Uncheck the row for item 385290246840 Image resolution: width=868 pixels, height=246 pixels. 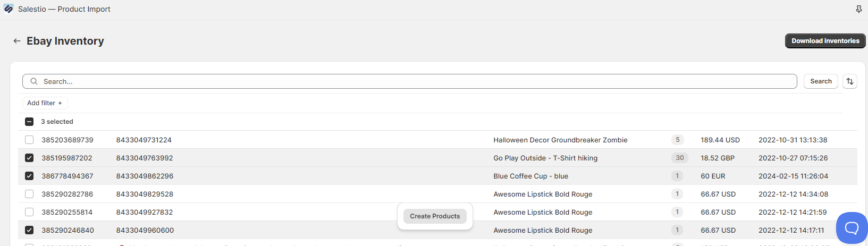pos(29,230)
